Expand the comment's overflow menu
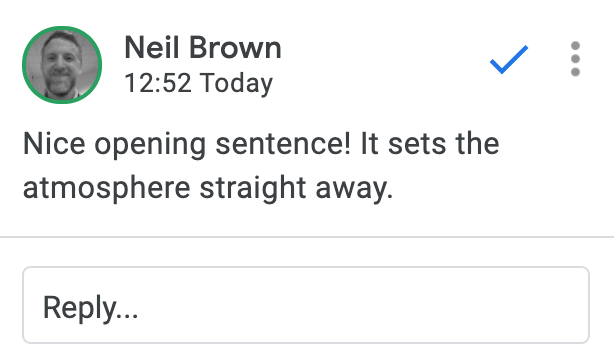The width and height of the screenshot is (614, 364). pyautogui.click(x=575, y=59)
